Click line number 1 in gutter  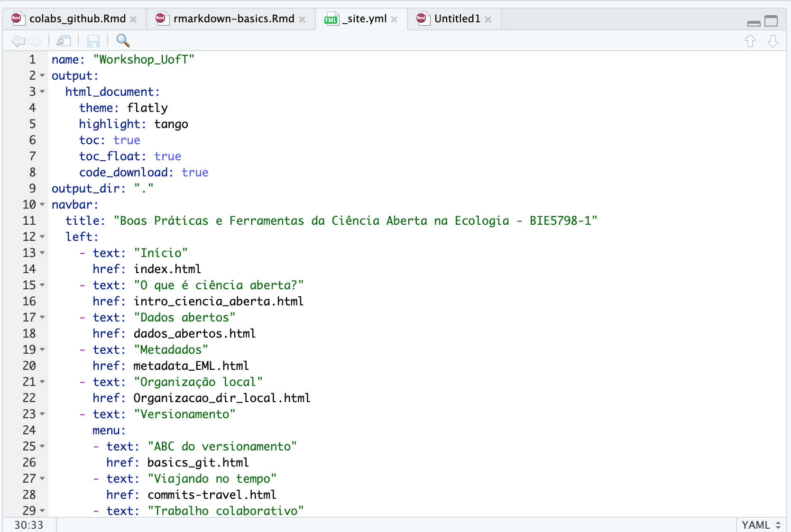click(x=33, y=60)
